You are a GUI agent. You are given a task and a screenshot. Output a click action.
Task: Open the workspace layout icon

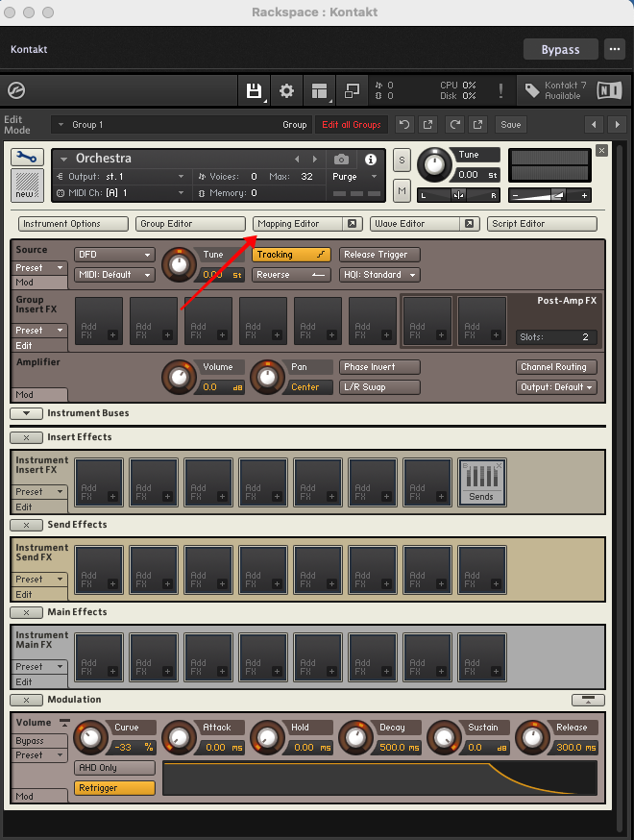click(319, 90)
